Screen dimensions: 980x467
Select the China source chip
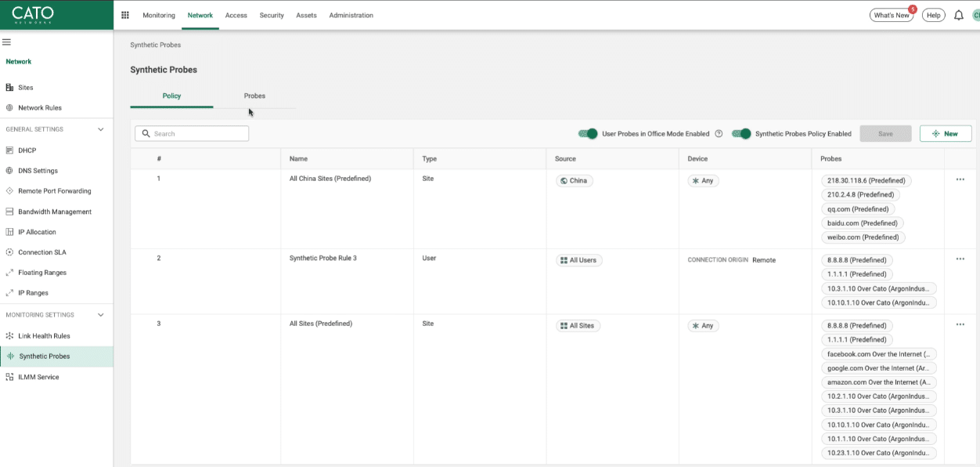click(574, 180)
